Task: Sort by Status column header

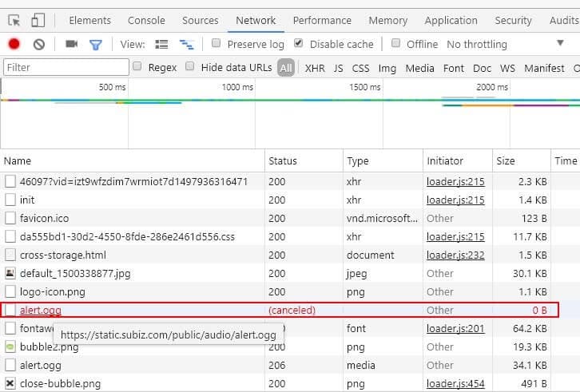Action: pos(304,160)
